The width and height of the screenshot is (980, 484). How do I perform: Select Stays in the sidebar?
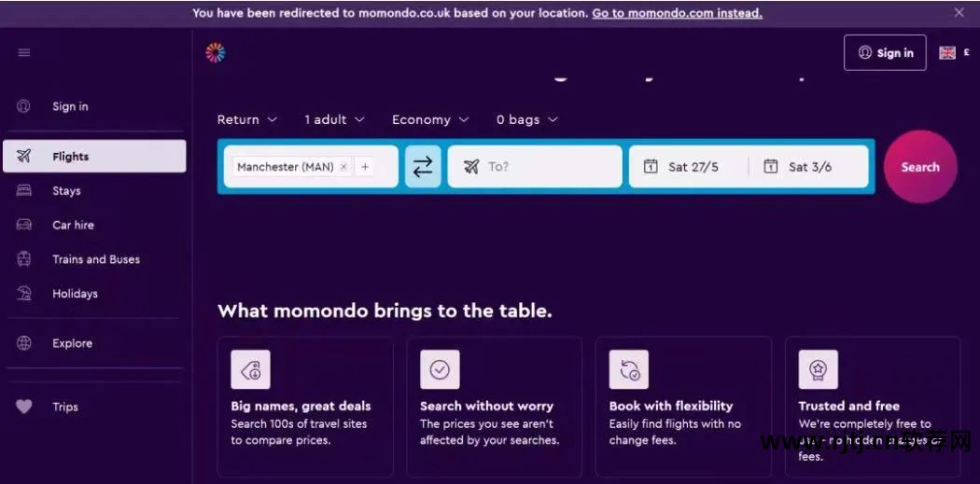pos(66,191)
